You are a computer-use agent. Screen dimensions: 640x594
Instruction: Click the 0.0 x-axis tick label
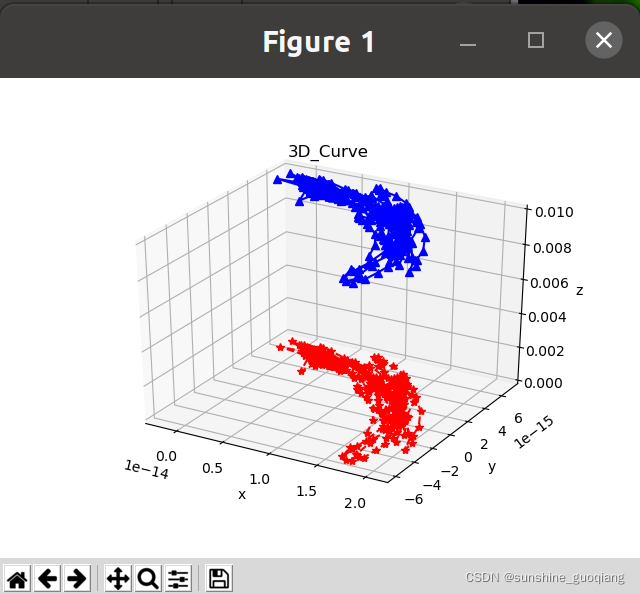(166, 456)
